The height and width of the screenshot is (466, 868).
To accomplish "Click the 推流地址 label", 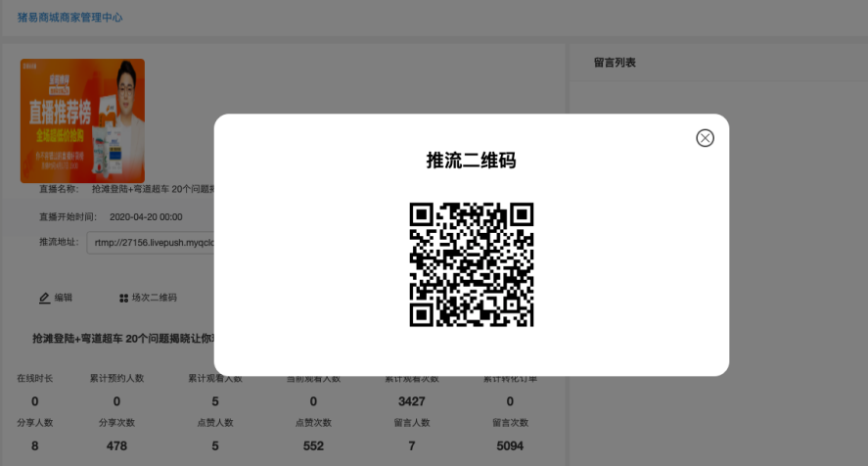I will [x=59, y=242].
